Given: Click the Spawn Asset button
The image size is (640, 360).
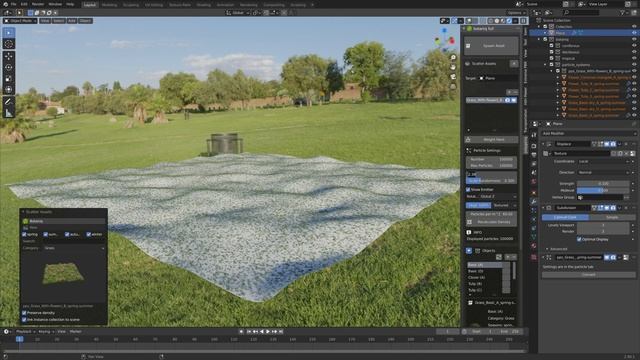Looking at the screenshot, I should pos(491,46).
